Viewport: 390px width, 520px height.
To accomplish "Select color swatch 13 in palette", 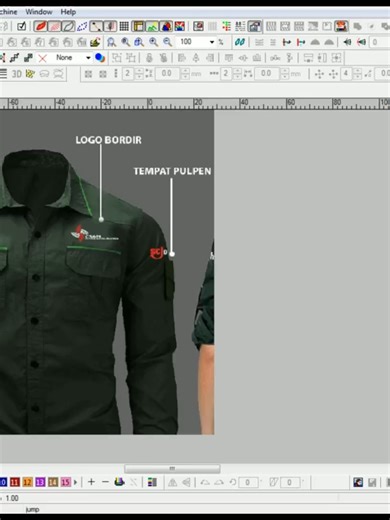I will [40, 482].
